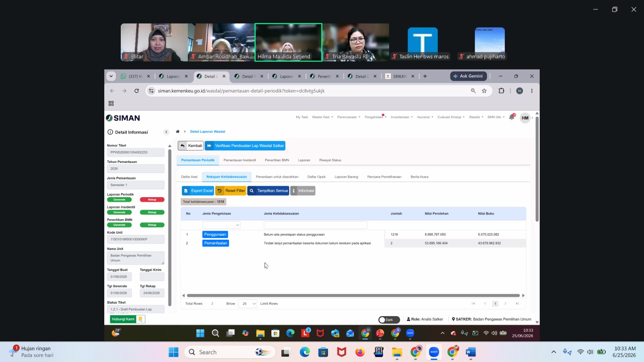Image resolution: width=644 pixels, height=362 pixels.
Task: Jump to the first page of the table
Action: click(x=473, y=304)
